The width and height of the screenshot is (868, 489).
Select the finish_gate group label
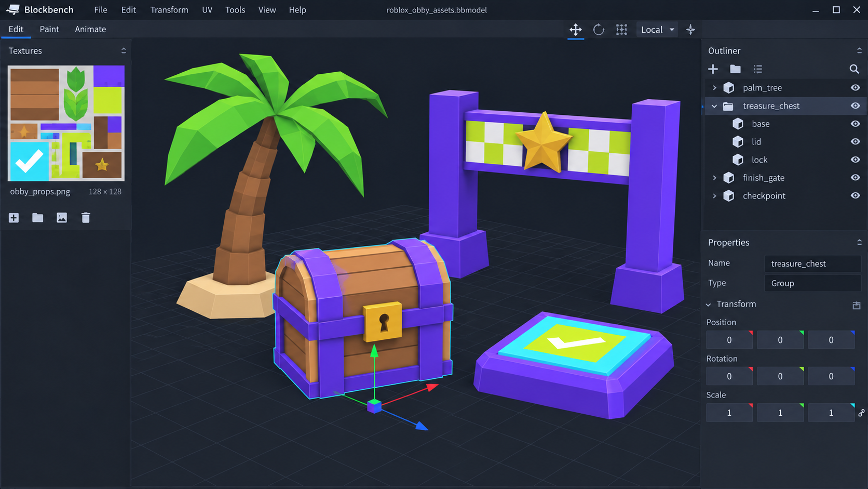click(763, 178)
